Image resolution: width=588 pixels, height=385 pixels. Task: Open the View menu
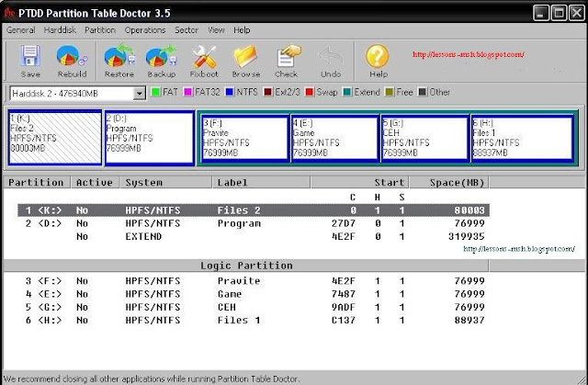click(x=217, y=30)
